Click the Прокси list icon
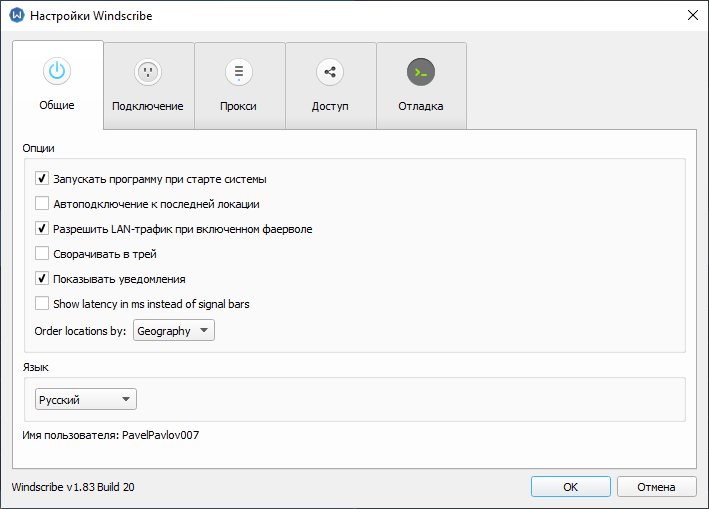This screenshot has height=509, width=709. 239,72
